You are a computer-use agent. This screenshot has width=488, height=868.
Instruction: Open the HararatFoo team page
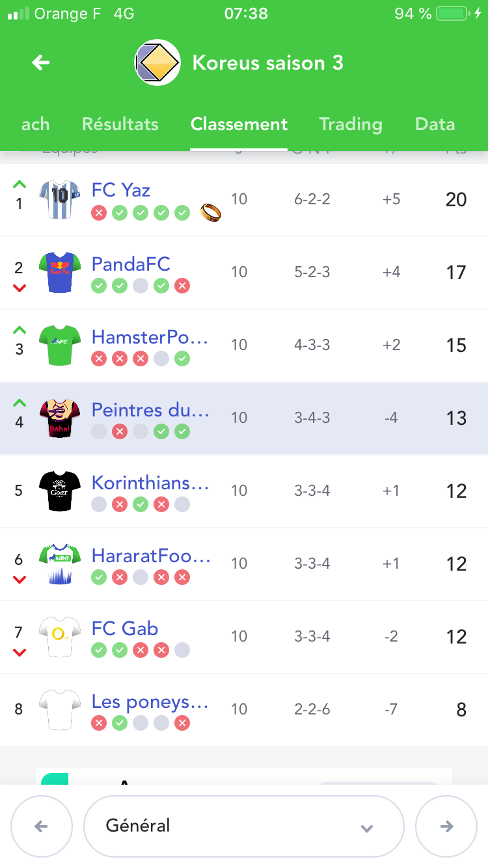point(151,556)
